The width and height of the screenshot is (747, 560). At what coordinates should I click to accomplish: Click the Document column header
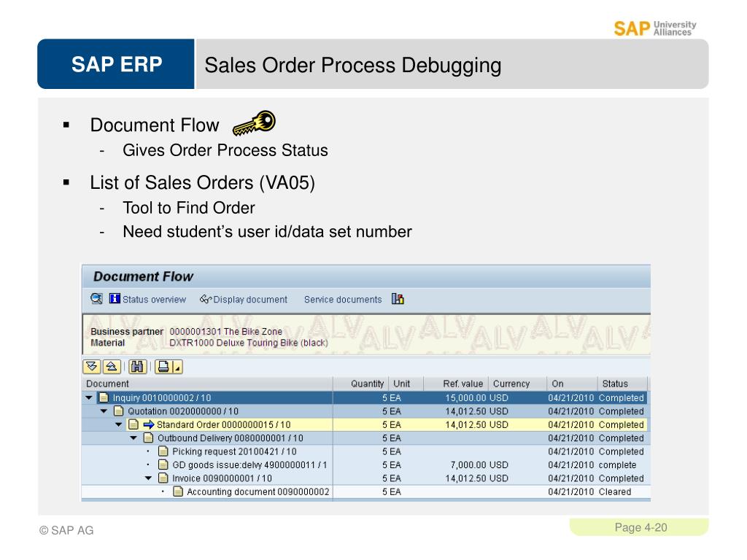click(x=207, y=384)
